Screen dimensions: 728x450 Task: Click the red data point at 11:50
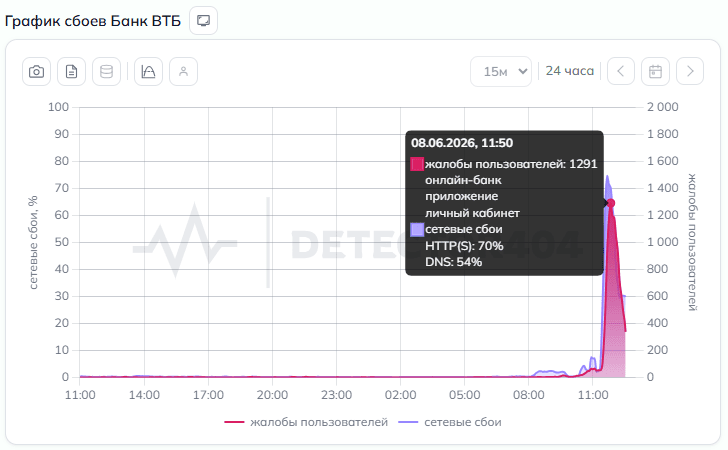click(x=611, y=203)
